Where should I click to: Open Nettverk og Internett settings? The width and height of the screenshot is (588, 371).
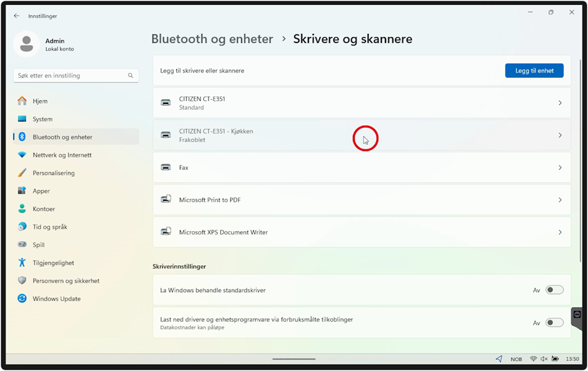coord(76,155)
